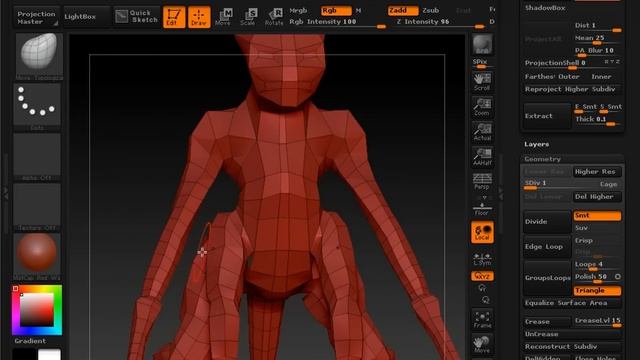Adjust the Thick slider
The height and width of the screenshot is (360, 640).
pos(598,120)
